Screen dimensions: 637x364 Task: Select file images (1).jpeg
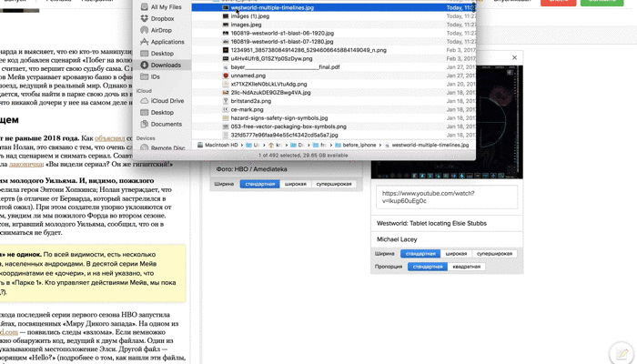[250, 16]
